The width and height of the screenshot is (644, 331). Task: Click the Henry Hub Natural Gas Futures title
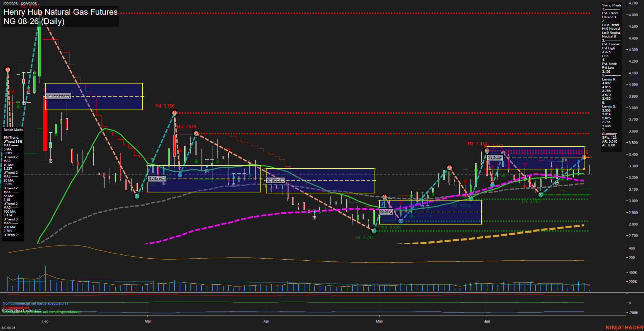[x=61, y=12]
